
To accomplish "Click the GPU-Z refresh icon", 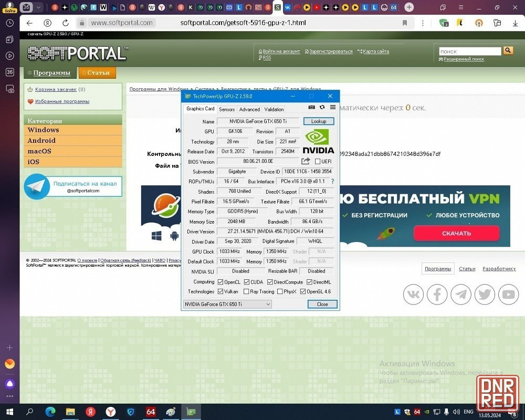I will (322, 107).
